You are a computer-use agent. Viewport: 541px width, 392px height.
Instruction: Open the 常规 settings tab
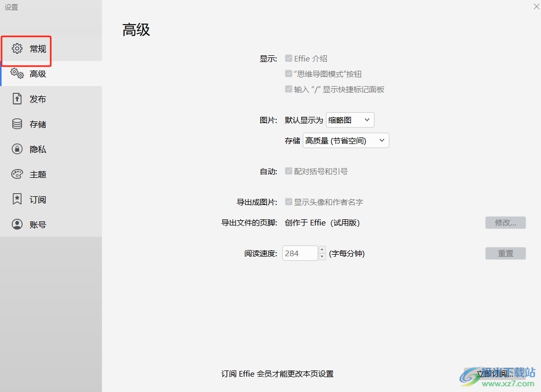pos(51,49)
